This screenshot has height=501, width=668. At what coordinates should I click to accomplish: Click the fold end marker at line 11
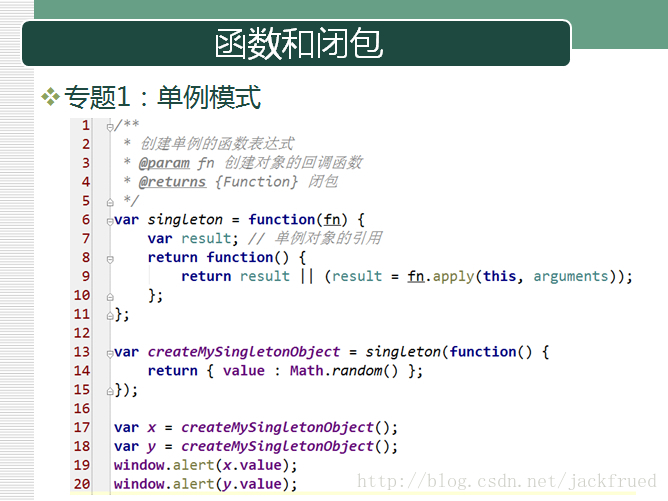pos(110,316)
